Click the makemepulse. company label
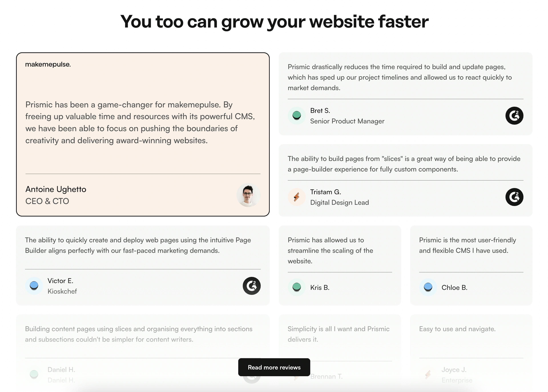Image resolution: width=548 pixels, height=392 pixels. click(48, 65)
